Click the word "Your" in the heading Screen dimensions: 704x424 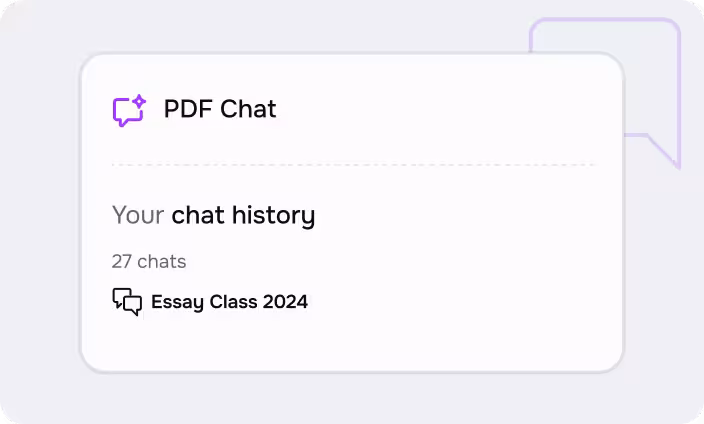pos(138,215)
